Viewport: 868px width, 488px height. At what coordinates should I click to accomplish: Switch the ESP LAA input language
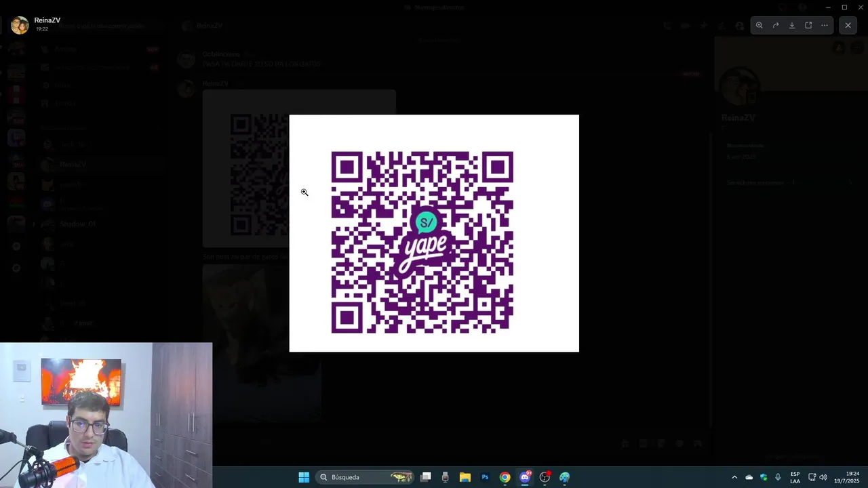(x=795, y=477)
